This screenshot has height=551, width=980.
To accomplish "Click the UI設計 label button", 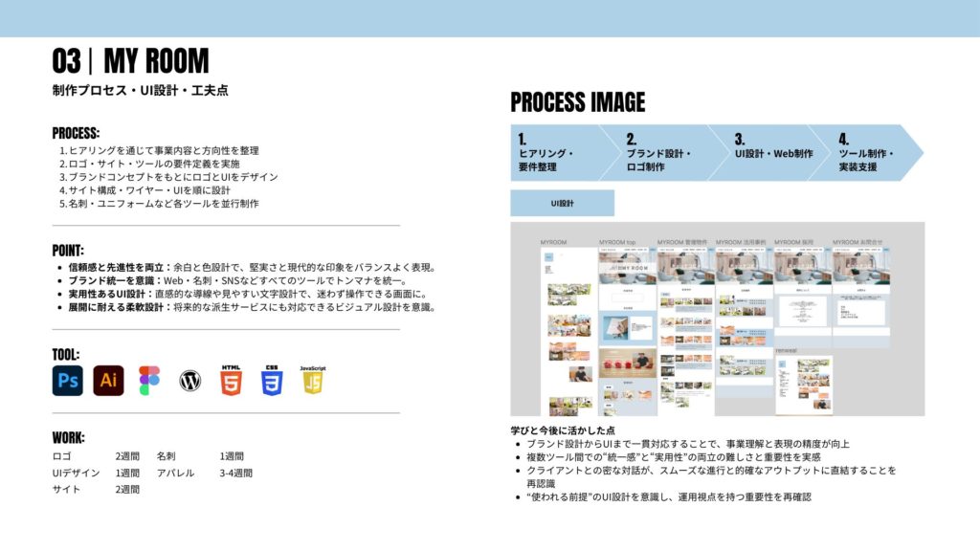I will 562,203.
